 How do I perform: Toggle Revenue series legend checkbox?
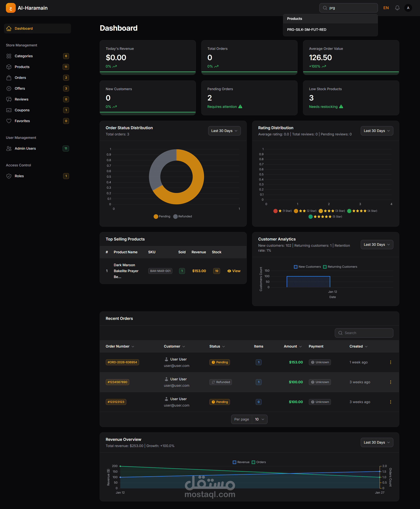[234, 462]
